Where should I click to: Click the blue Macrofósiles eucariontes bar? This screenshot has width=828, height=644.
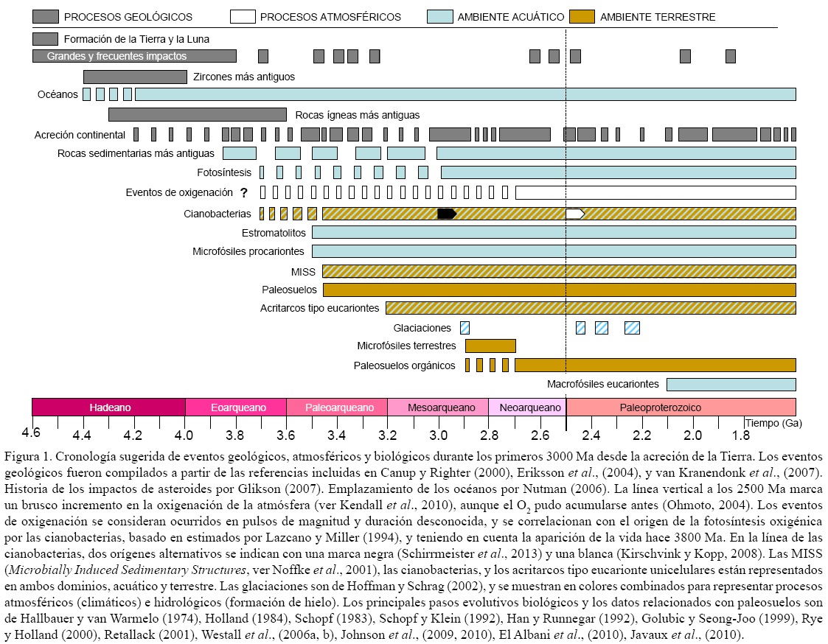pyautogui.click(x=731, y=384)
